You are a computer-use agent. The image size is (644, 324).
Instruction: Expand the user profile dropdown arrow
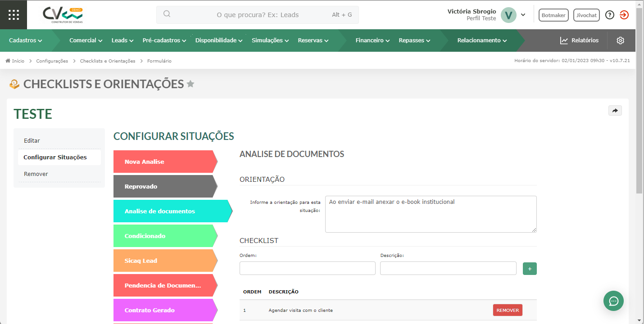[523, 15]
